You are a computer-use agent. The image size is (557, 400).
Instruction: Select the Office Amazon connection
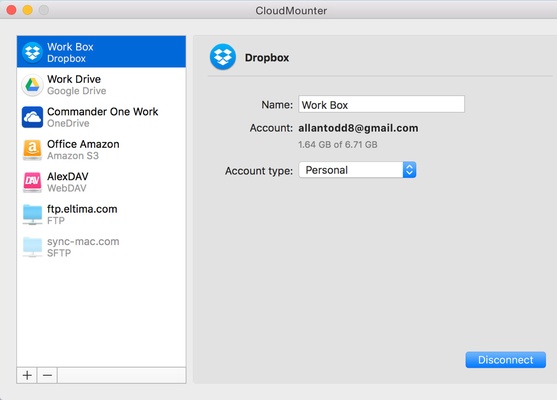[x=101, y=149]
